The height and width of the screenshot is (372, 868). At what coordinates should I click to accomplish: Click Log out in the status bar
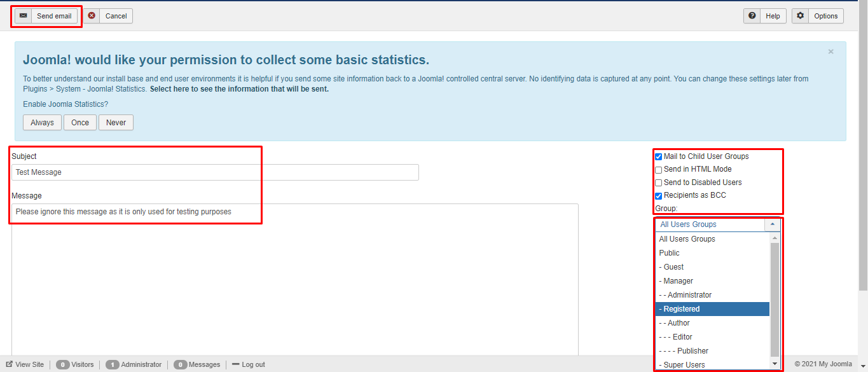253,364
